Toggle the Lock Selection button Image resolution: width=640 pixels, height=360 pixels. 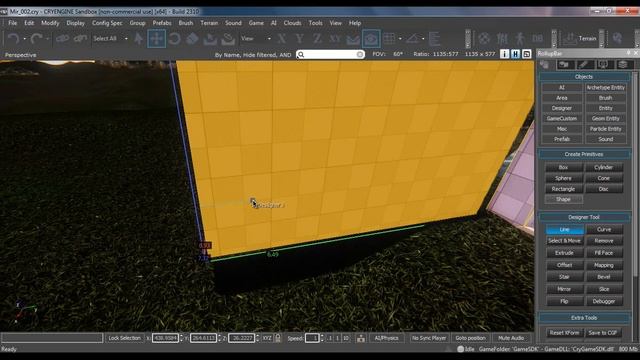pos(124,338)
